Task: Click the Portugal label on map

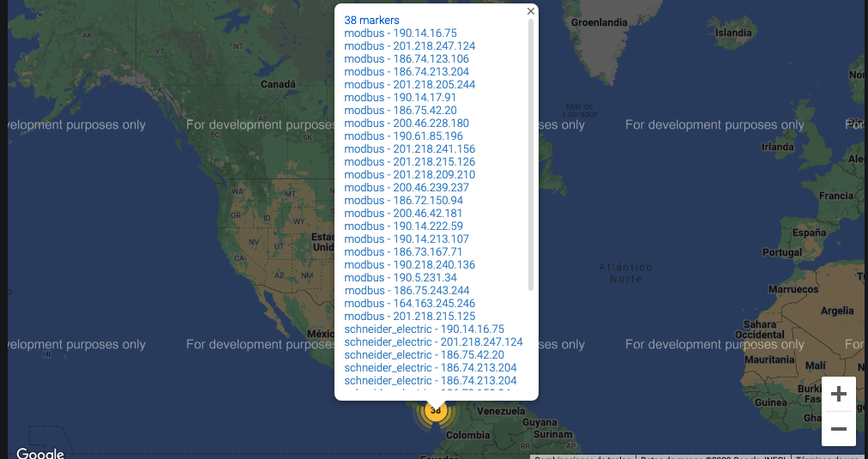Action: pyautogui.click(x=782, y=252)
